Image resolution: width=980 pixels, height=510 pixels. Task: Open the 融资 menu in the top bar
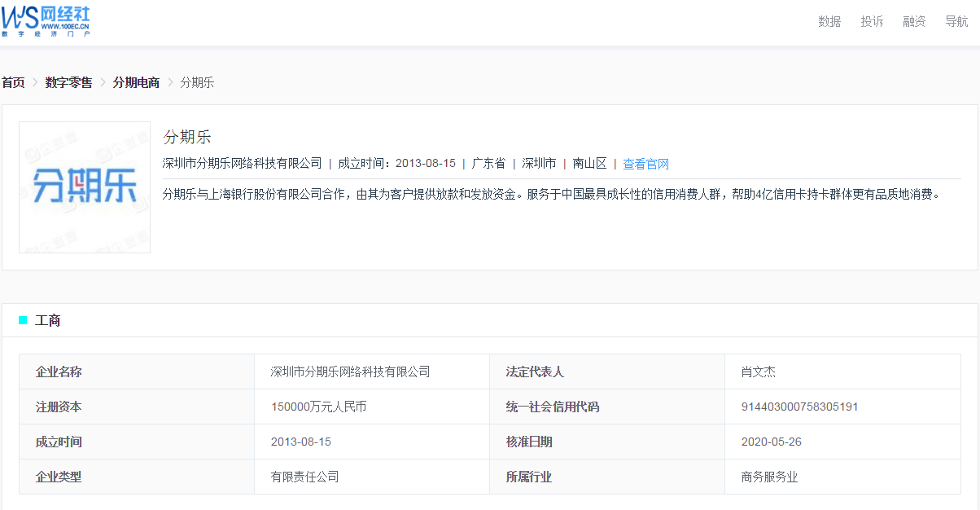(x=914, y=22)
